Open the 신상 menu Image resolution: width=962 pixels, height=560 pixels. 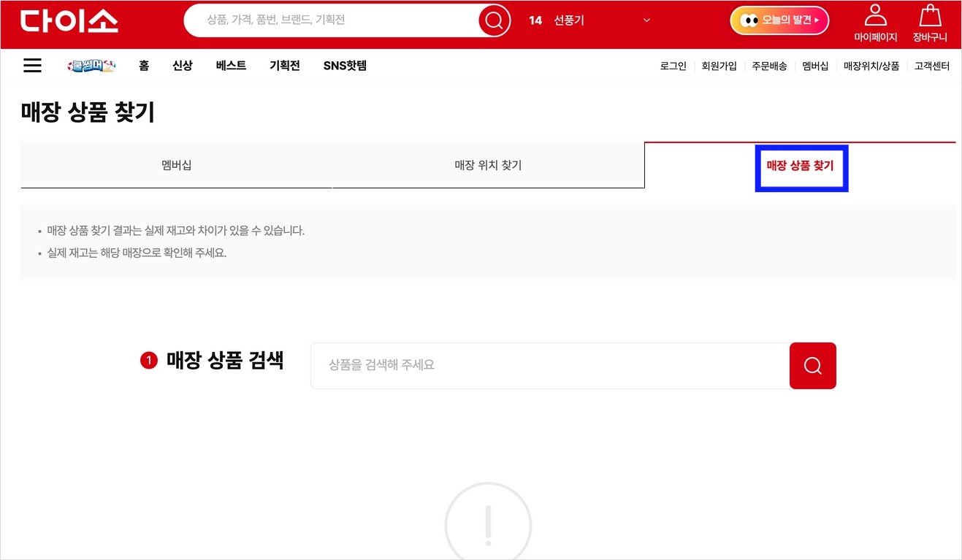182,65
